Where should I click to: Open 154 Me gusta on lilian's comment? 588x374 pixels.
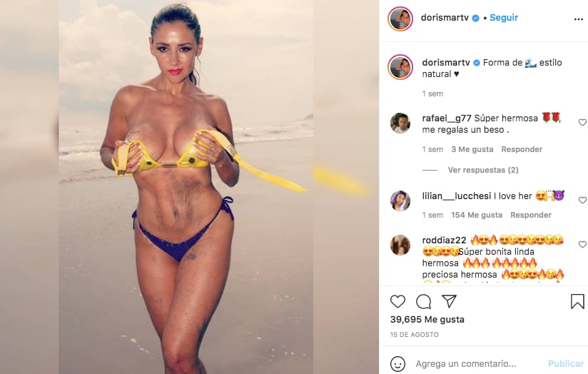point(477,215)
